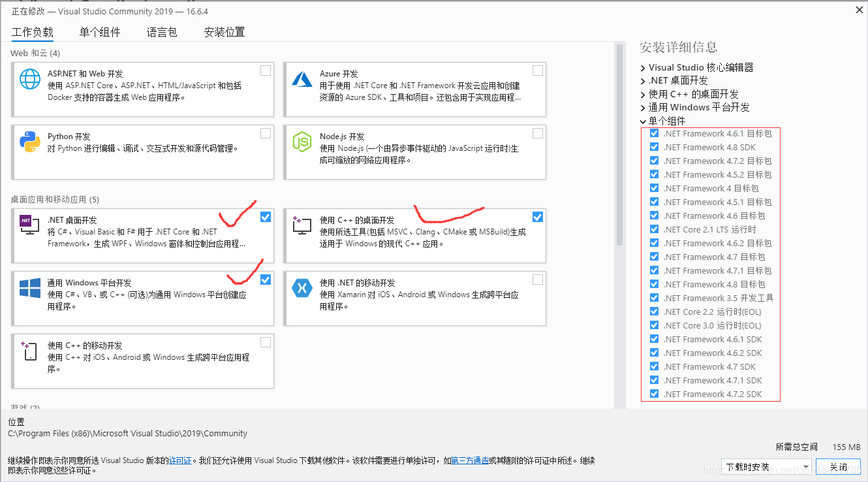Uncheck .NET Core 2.1 LTS 运行时
The height and width of the screenshot is (482, 868).
654,229
